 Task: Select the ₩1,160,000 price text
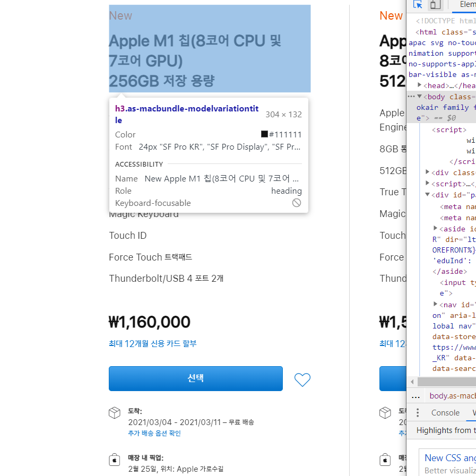pyautogui.click(x=150, y=322)
